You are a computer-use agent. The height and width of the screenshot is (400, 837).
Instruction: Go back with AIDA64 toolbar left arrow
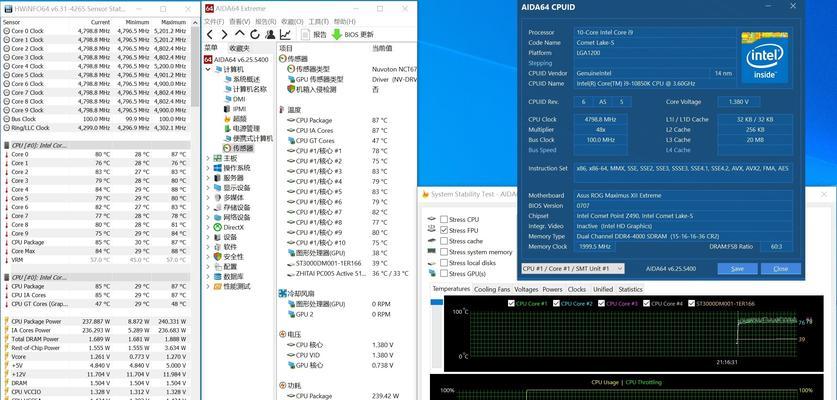click(x=209, y=34)
